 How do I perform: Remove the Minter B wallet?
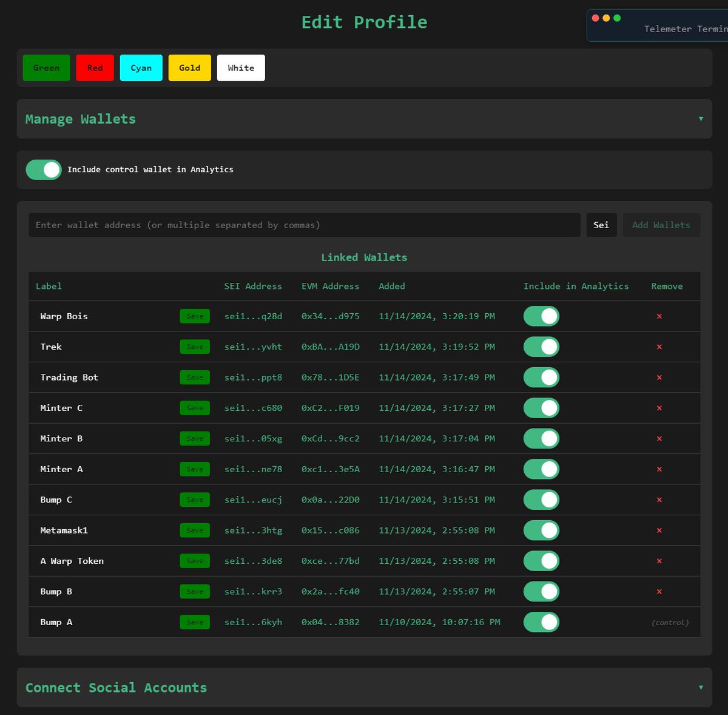click(x=659, y=438)
